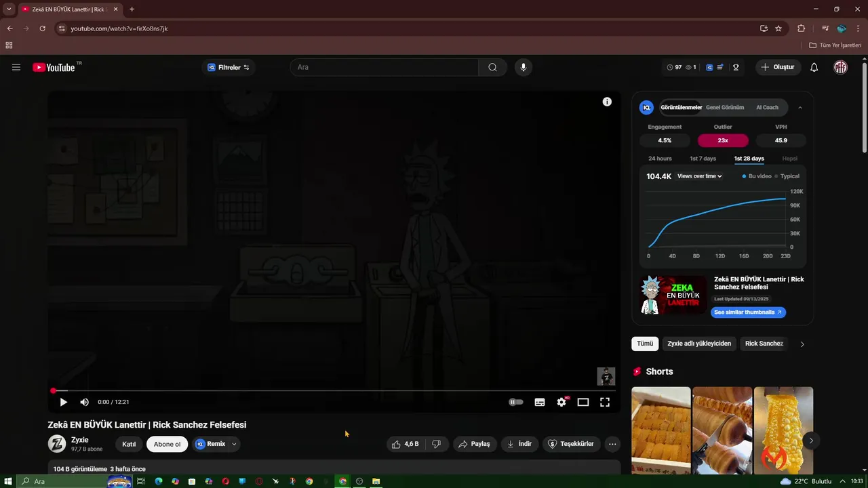Open Tüm Yer İşaretleri bookmarks folder
868x488 pixels.
(835, 45)
